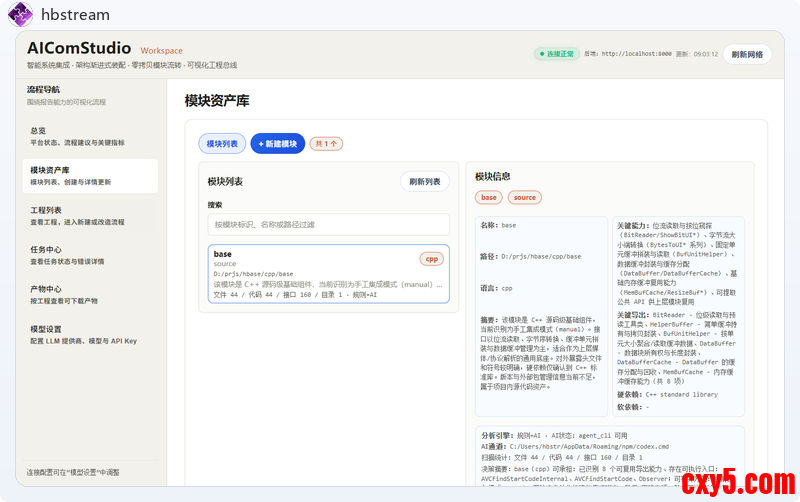Click the 'source' tag under 模块信息
This screenshot has height=502, width=800.
(524, 198)
